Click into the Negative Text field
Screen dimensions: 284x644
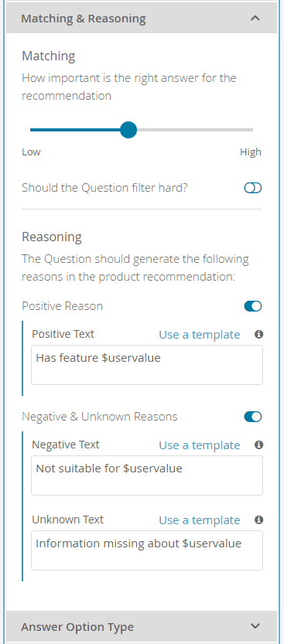[147, 475]
